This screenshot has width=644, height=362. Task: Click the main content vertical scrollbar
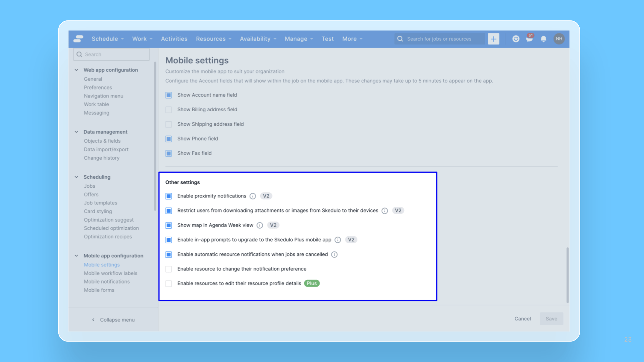pyautogui.click(x=568, y=275)
